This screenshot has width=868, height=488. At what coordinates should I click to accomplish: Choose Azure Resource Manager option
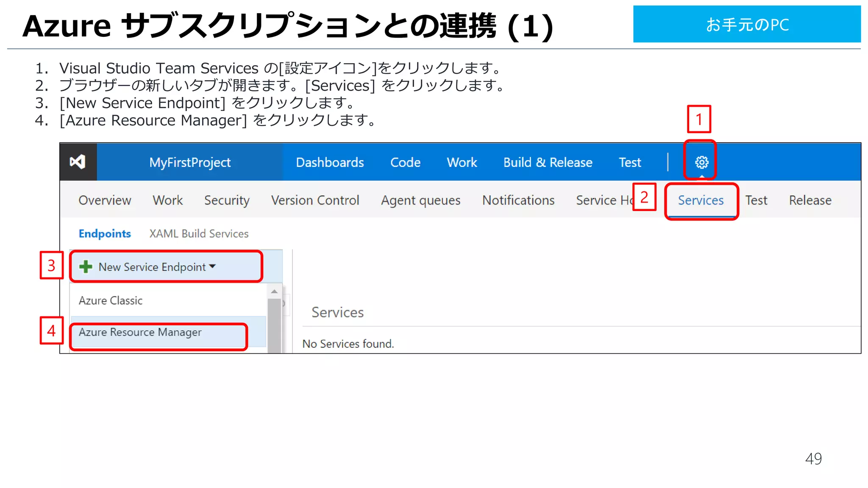pos(168,332)
